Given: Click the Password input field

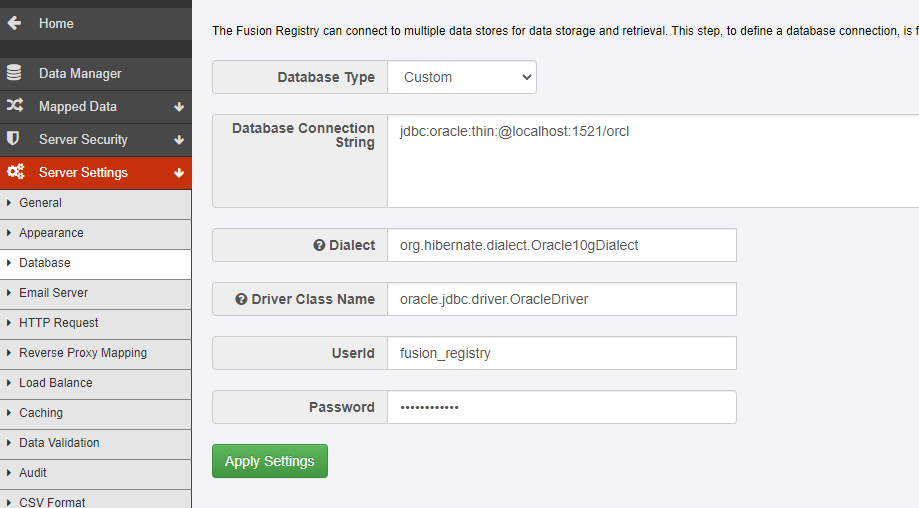Looking at the screenshot, I should point(561,407).
